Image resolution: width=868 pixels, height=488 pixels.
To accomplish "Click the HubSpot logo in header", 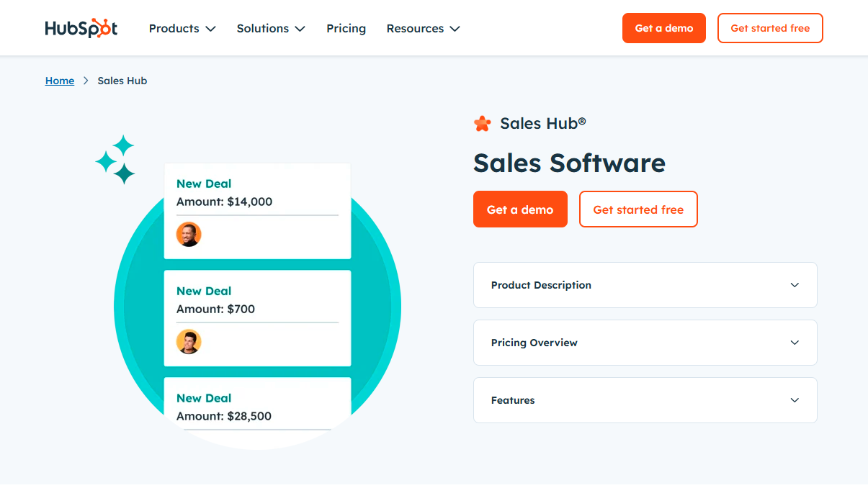I will (81, 28).
